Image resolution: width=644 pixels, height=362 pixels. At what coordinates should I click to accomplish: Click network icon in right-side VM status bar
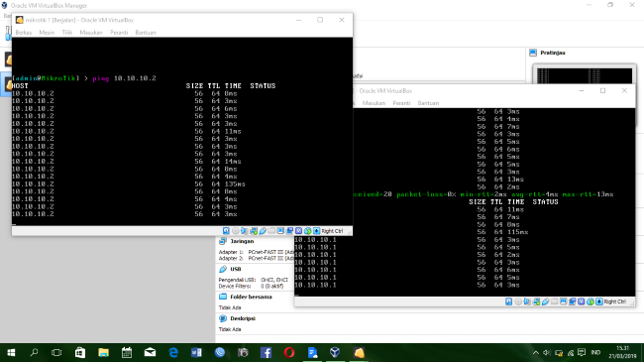click(x=536, y=302)
